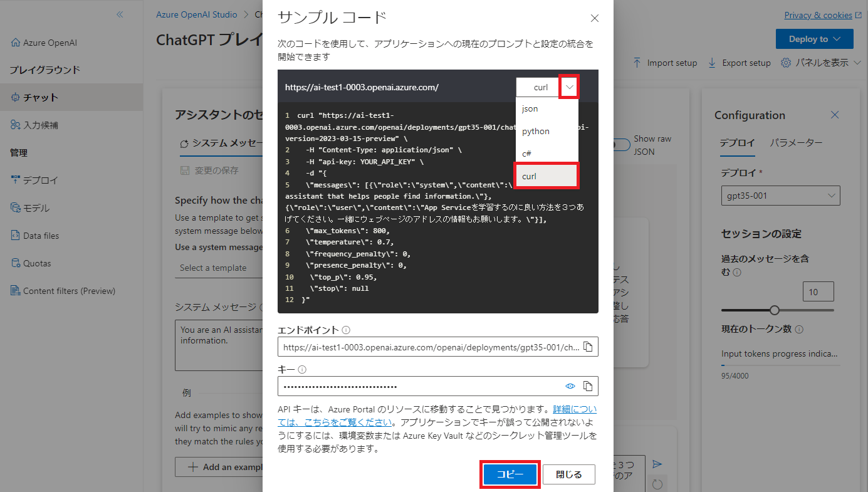
Task: Choose c# from the language list
Action: pos(546,154)
